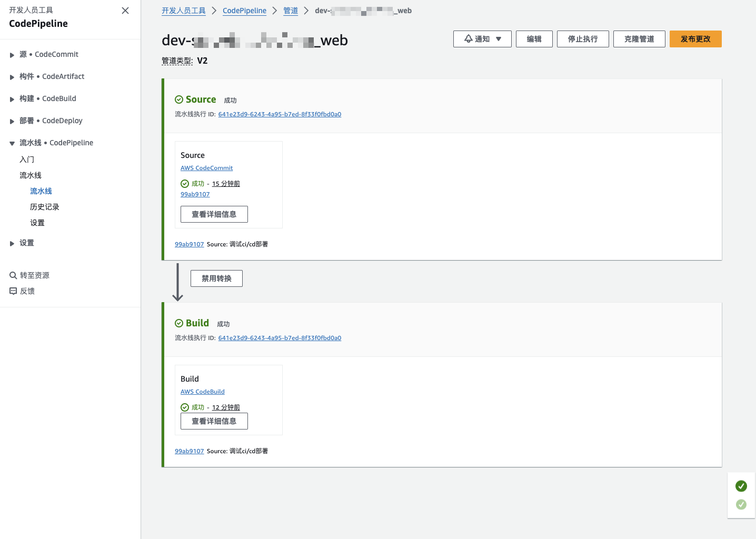Click the bell icon in 通知 button
The height and width of the screenshot is (539, 756).
[469, 39]
